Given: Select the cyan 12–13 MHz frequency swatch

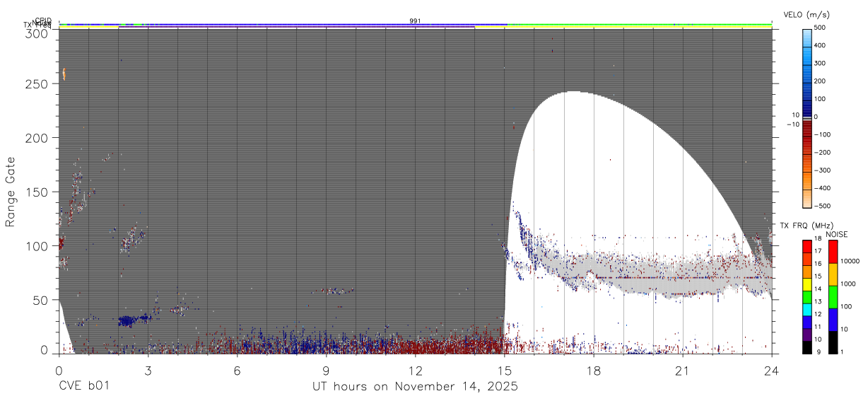Looking at the screenshot, I should point(807,310).
